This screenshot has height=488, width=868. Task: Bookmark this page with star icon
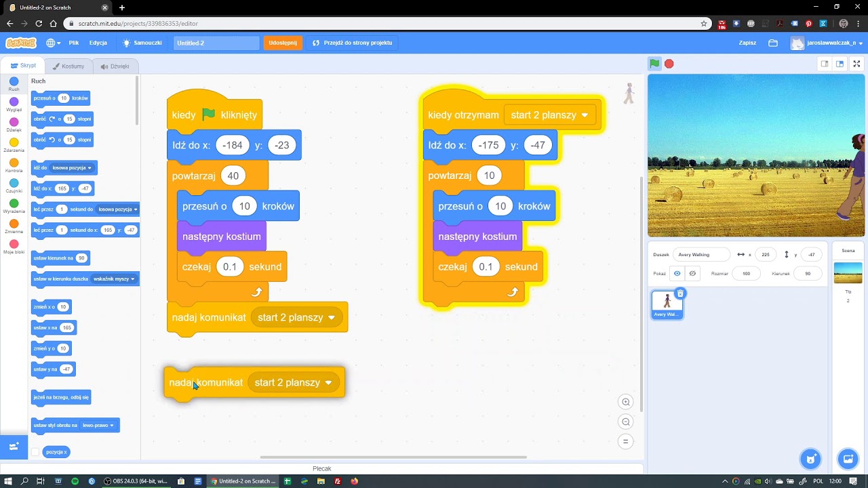tap(704, 23)
